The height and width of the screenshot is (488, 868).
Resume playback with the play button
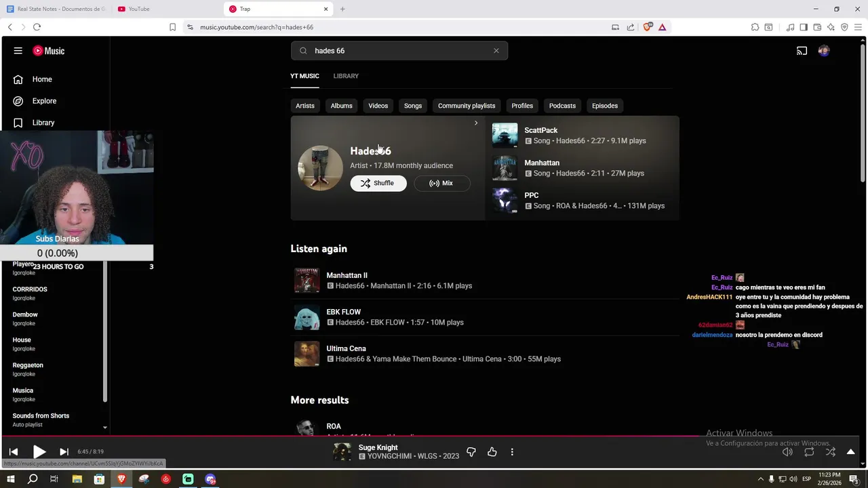pyautogui.click(x=39, y=451)
